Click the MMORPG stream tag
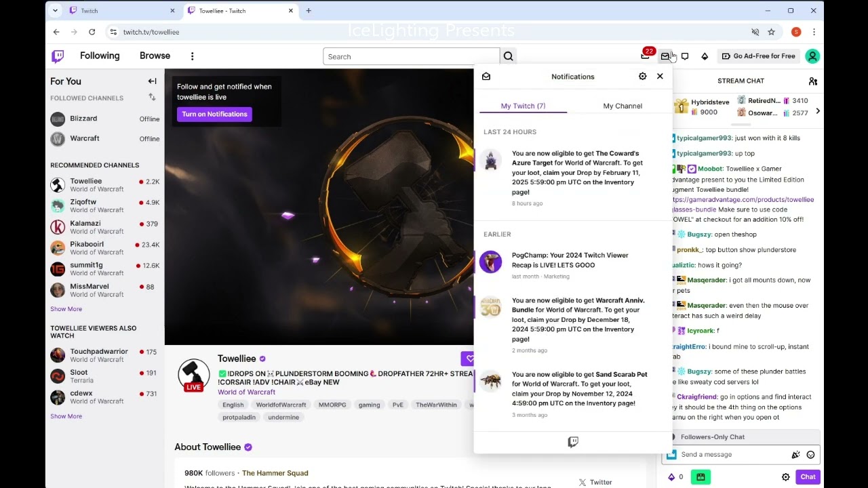868x488 pixels. 332,405
